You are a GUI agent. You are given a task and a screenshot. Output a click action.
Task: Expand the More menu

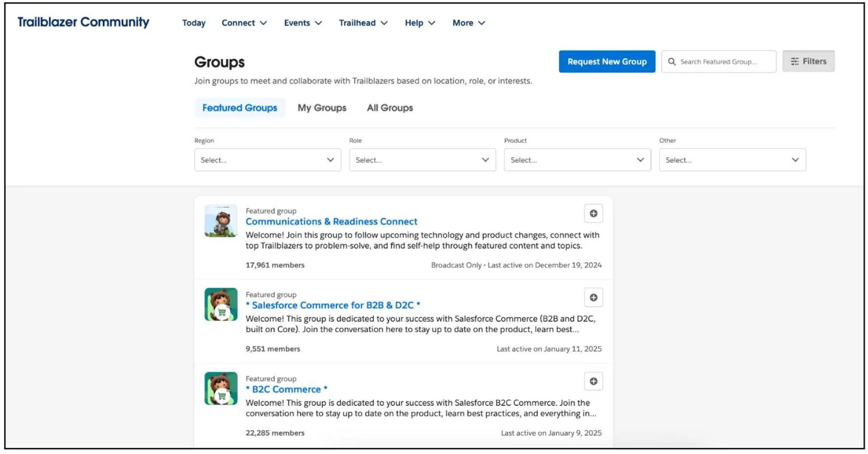(x=469, y=23)
